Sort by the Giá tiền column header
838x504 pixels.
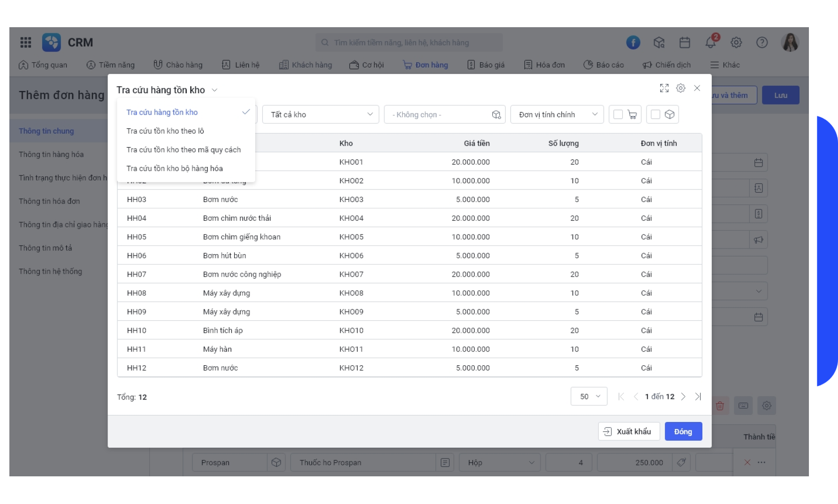[x=477, y=143]
